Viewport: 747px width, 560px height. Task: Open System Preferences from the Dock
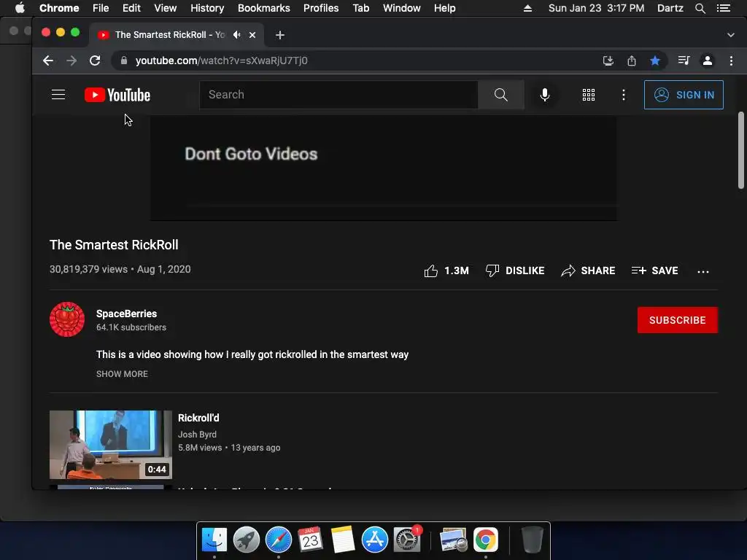click(x=406, y=540)
